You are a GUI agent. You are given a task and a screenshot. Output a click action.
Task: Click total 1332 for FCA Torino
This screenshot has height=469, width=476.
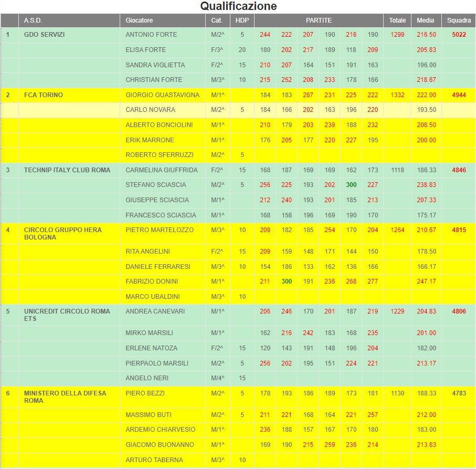[397, 95]
